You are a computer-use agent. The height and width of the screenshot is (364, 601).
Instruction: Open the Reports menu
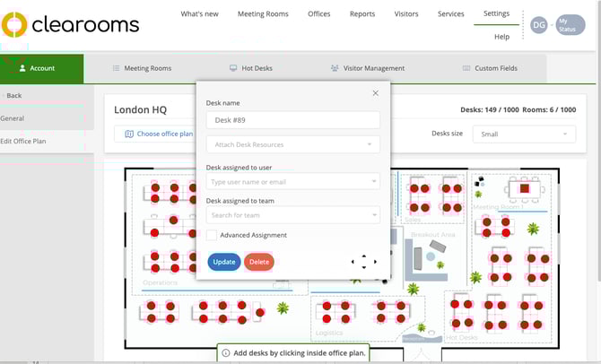tap(361, 14)
